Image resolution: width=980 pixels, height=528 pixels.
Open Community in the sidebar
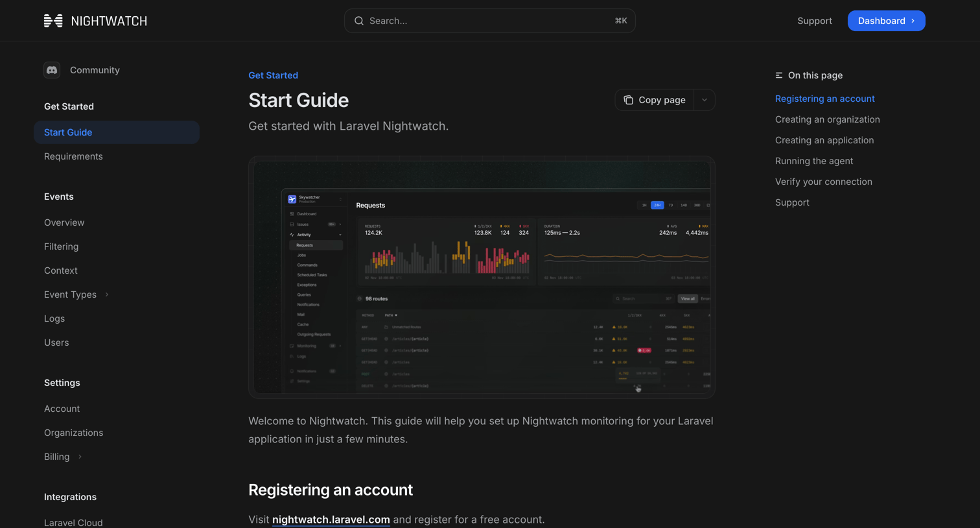(x=95, y=70)
